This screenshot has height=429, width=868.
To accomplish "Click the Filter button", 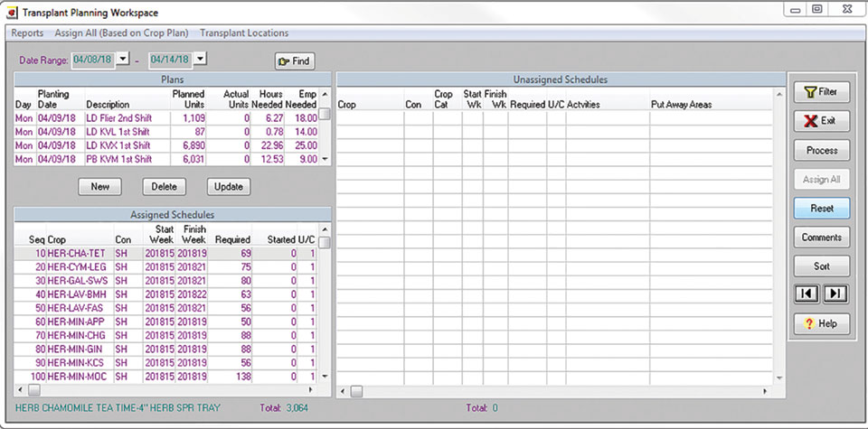I will tap(822, 92).
